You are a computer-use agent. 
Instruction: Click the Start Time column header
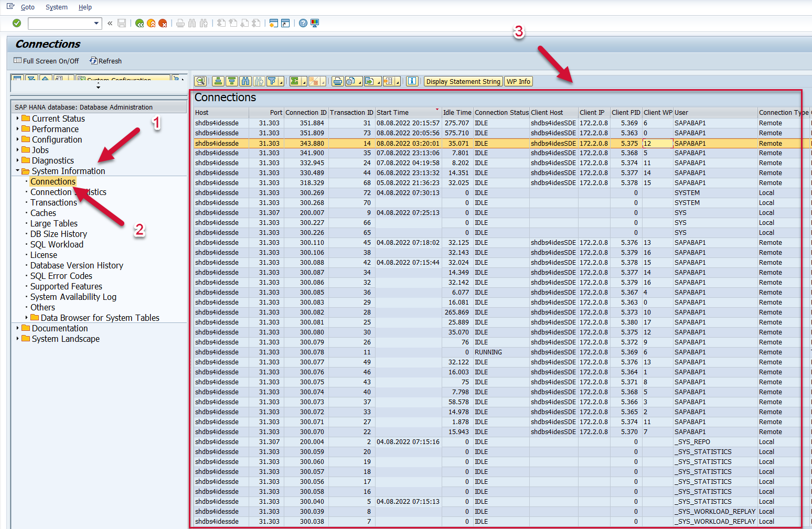click(x=392, y=113)
